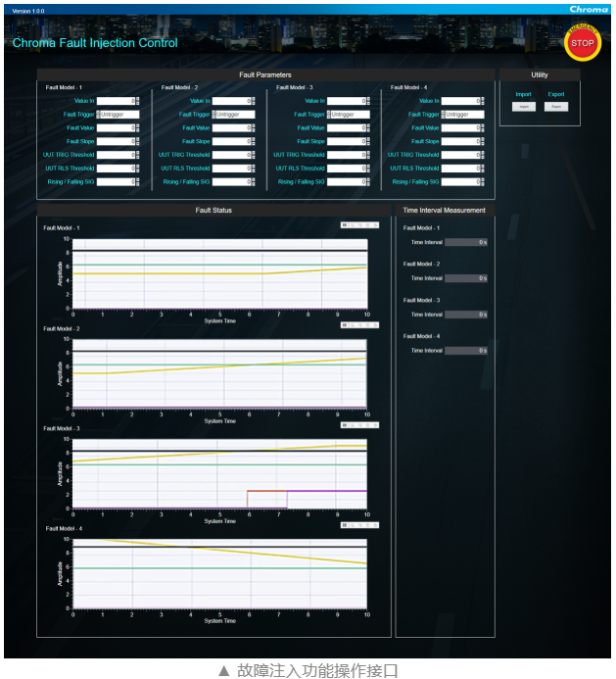Select zoom tool on Fault Model - 3 chart
The image size is (616, 679).
pos(353,425)
